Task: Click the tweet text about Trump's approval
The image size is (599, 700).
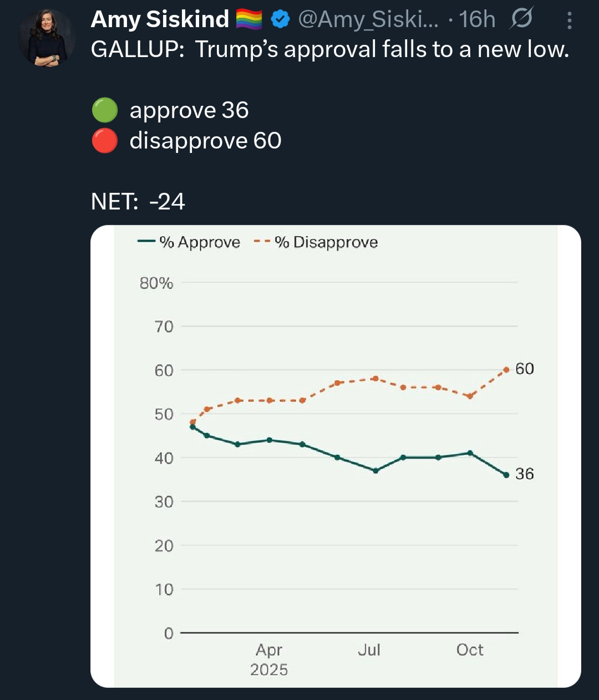Action: click(330, 50)
